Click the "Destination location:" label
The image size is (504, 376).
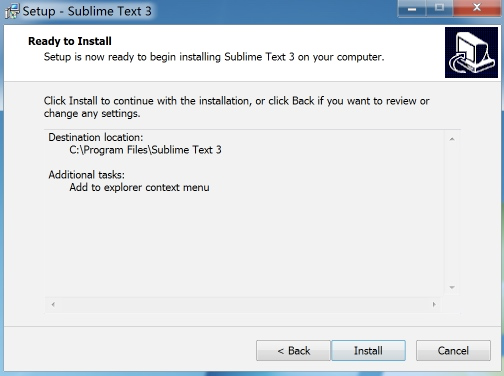pyautogui.click(x=96, y=137)
